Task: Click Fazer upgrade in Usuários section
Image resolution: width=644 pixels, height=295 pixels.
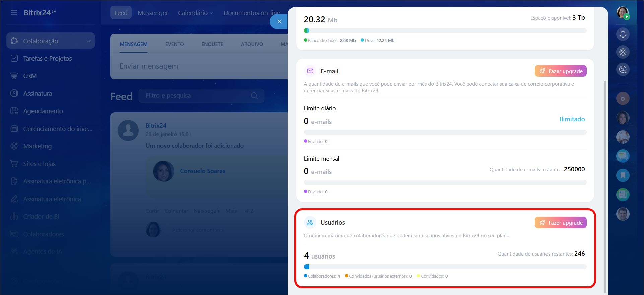Action: pos(560,223)
